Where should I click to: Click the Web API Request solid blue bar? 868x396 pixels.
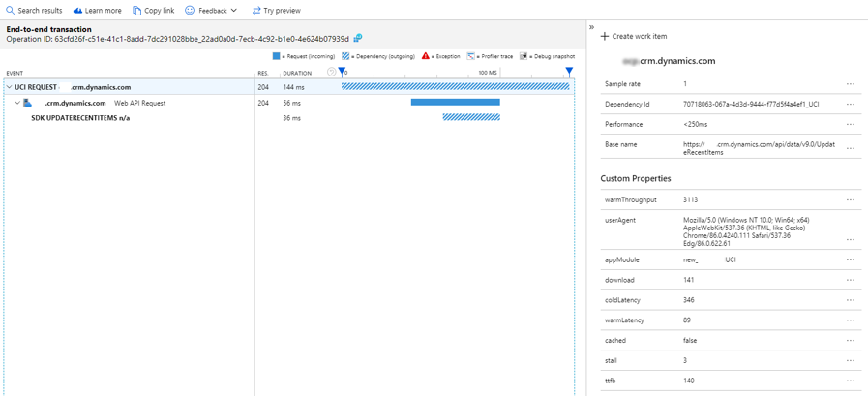click(455, 102)
